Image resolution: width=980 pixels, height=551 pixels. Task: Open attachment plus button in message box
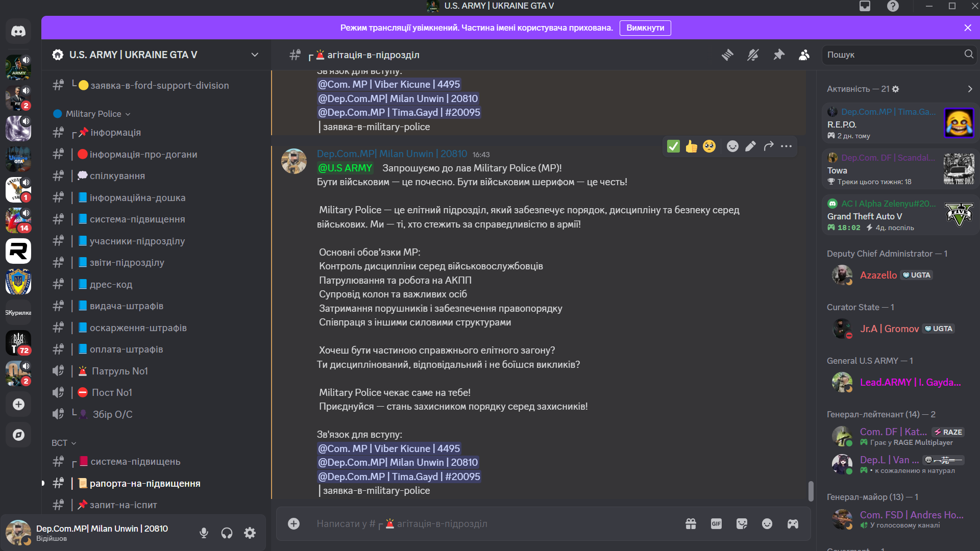[x=293, y=523]
